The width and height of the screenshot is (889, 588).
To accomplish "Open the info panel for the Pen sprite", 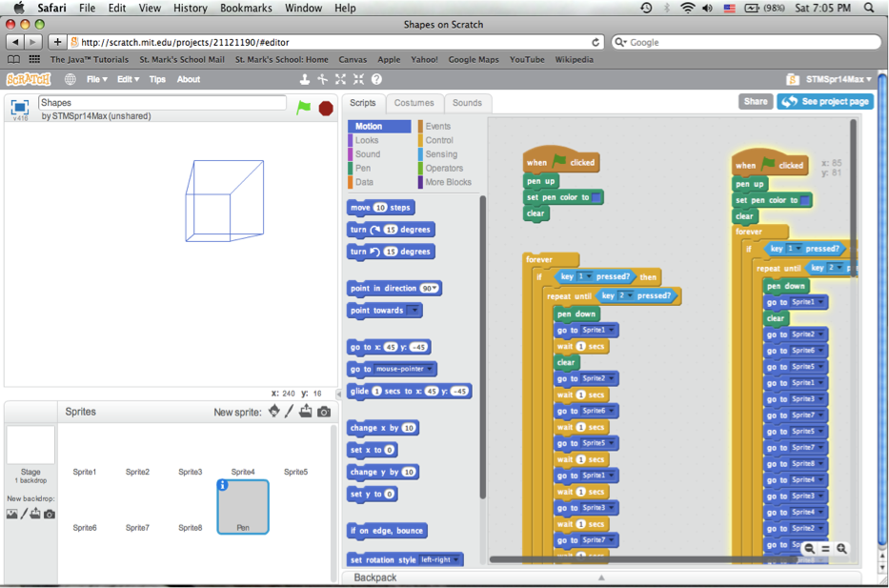I will coord(223,485).
